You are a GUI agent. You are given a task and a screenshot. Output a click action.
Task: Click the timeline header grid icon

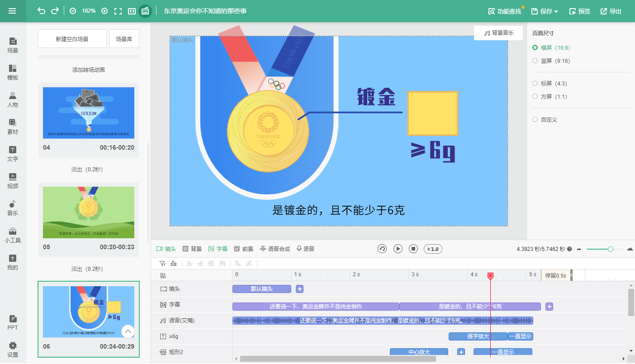coord(163,275)
